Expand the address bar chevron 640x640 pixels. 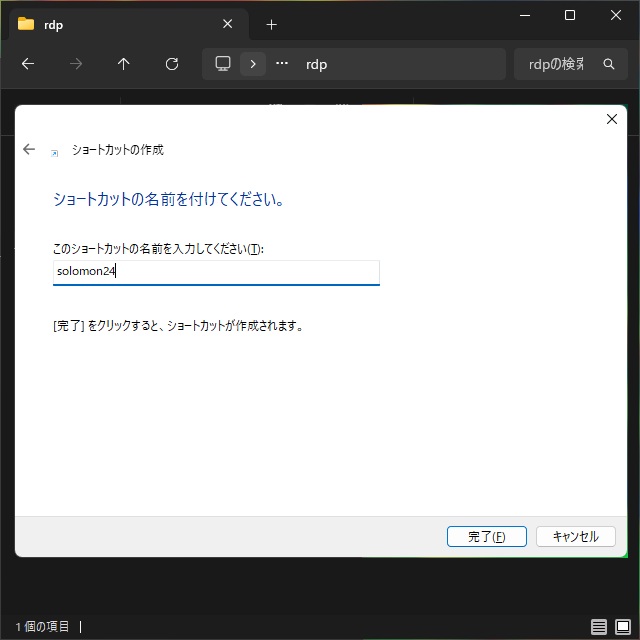coord(253,64)
